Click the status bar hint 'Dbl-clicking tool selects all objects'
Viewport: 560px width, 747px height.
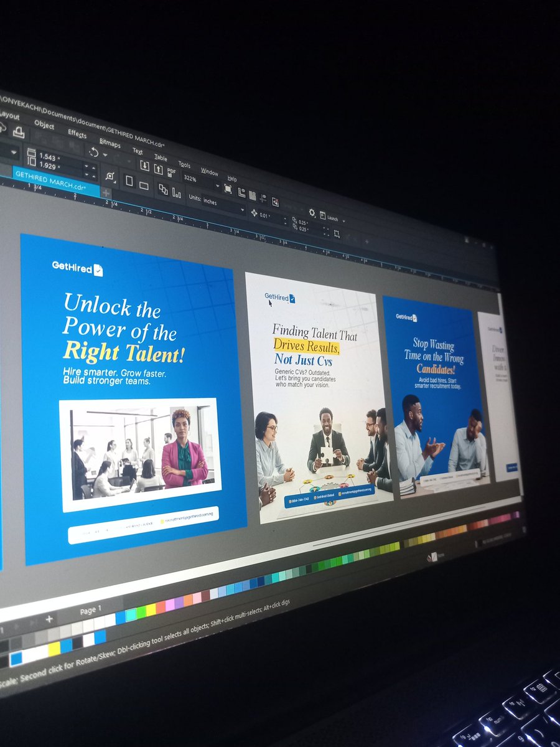pos(163,639)
